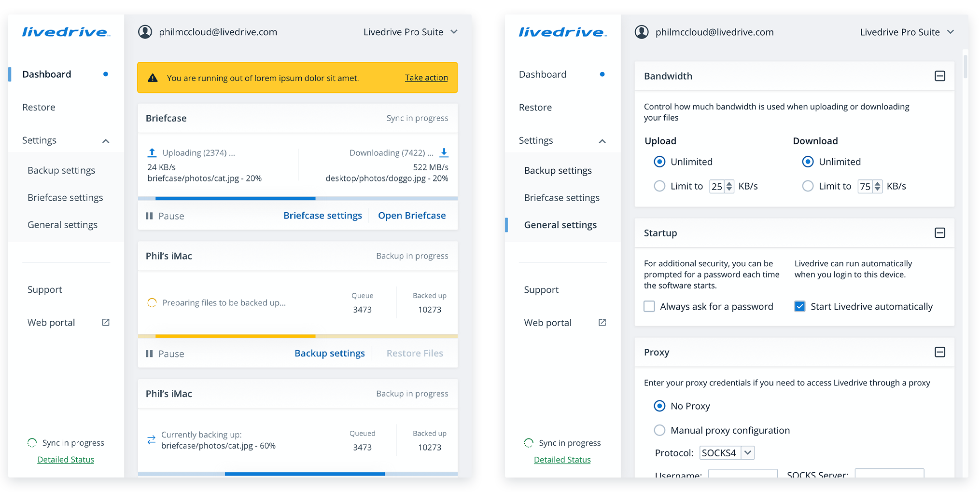Viewport: 980px width, 492px height.
Task: Collapse the Proxy section
Action: (940, 352)
